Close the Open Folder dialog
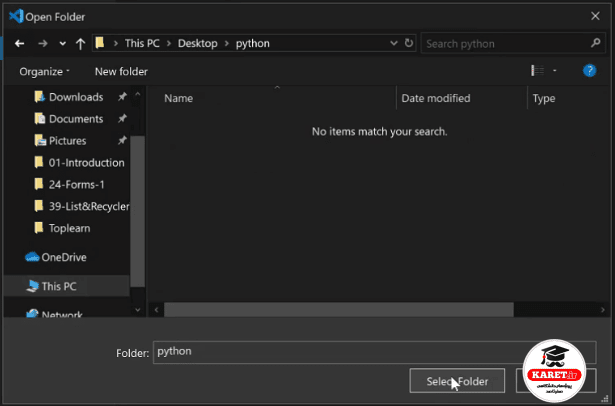615x406 pixels. click(x=595, y=16)
